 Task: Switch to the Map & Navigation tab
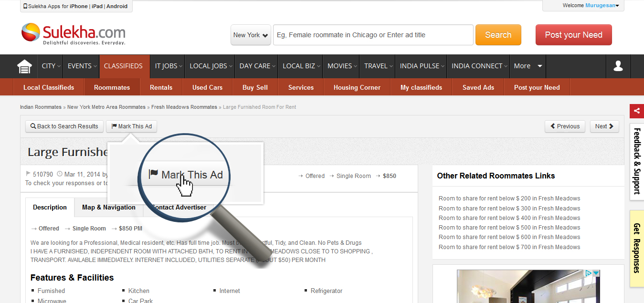click(x=109, y=208)
